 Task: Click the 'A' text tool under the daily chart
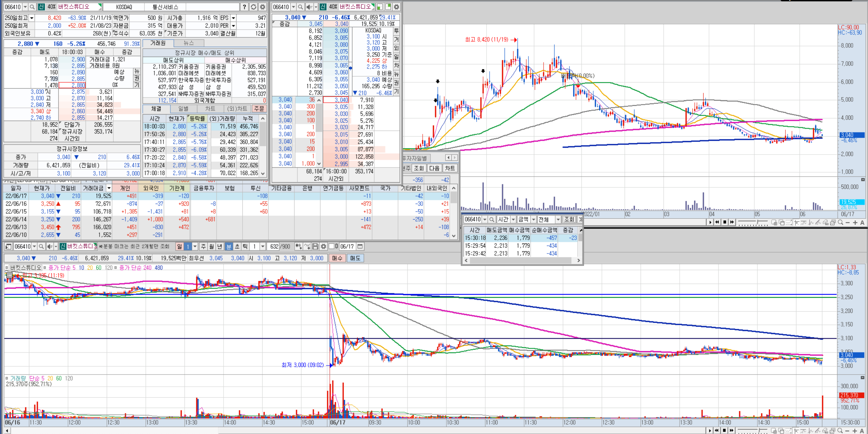[862, 222]
